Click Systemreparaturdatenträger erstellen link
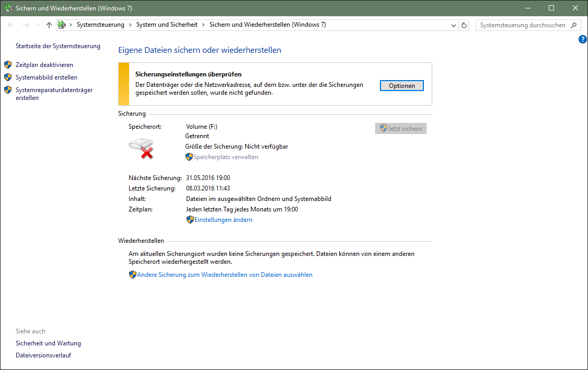Image resolution: width=588 pixels, height=370 pixels. point(54,94)
